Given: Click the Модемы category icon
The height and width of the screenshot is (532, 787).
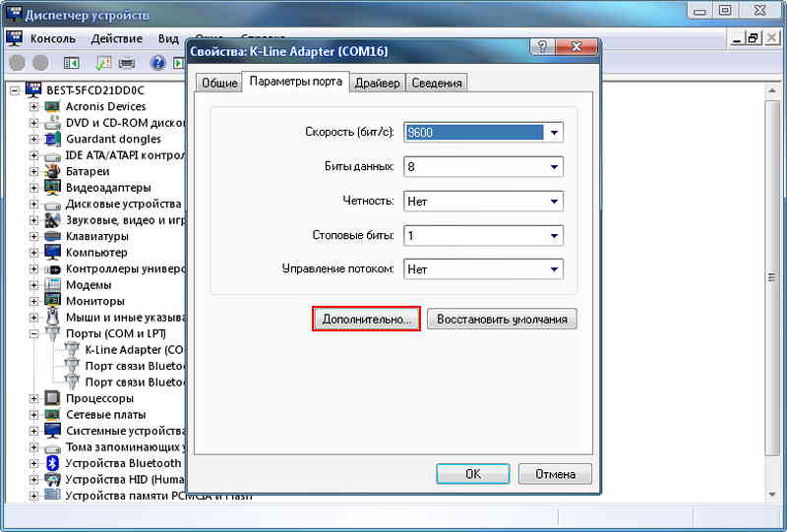Looking at the screenshot, I should 52,284.
